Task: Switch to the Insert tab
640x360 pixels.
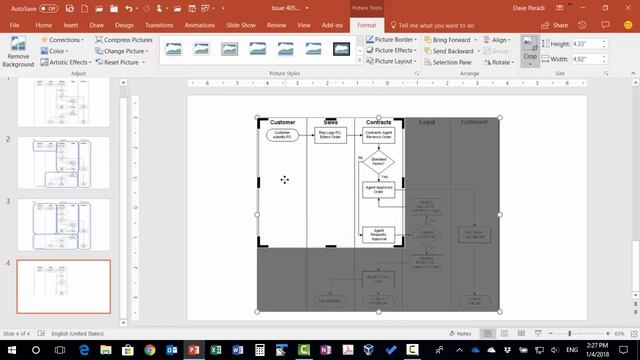Action: click(x=71, y=25)
